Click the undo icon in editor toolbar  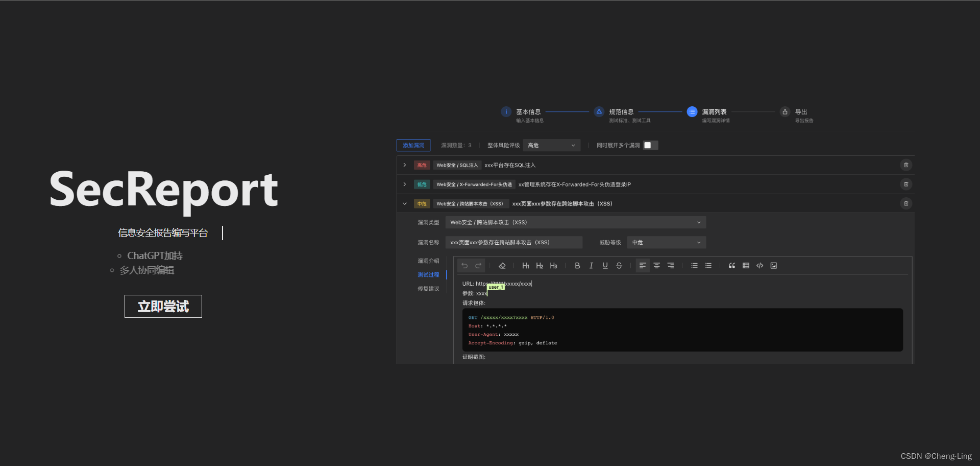pyautogui.click(x=464, y=266)
